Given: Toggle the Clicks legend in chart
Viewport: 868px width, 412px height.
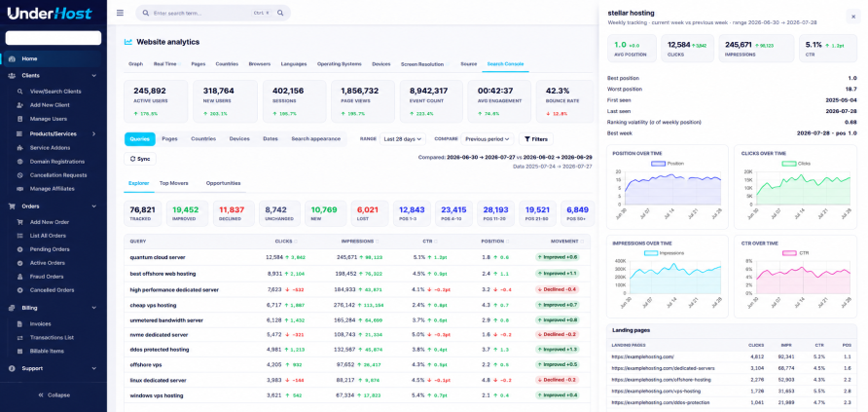Looking at the screenshot, I should [796, 164].
